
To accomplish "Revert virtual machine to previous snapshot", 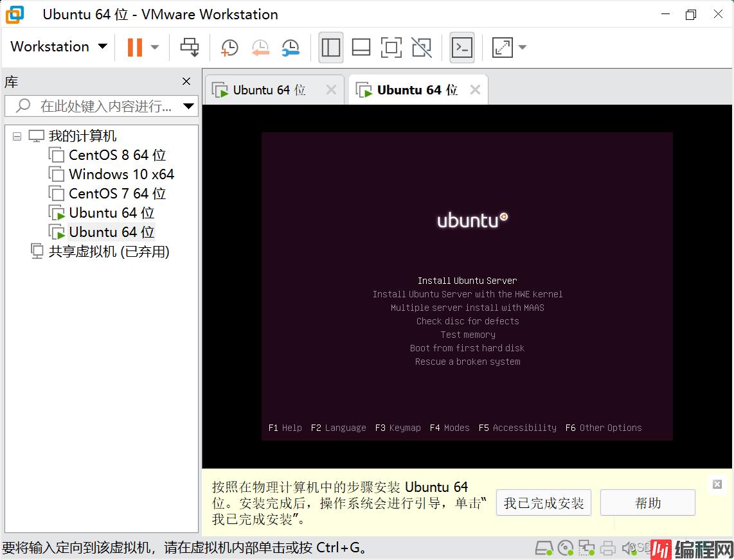I will pyautogui.click(x=260, y=47).
